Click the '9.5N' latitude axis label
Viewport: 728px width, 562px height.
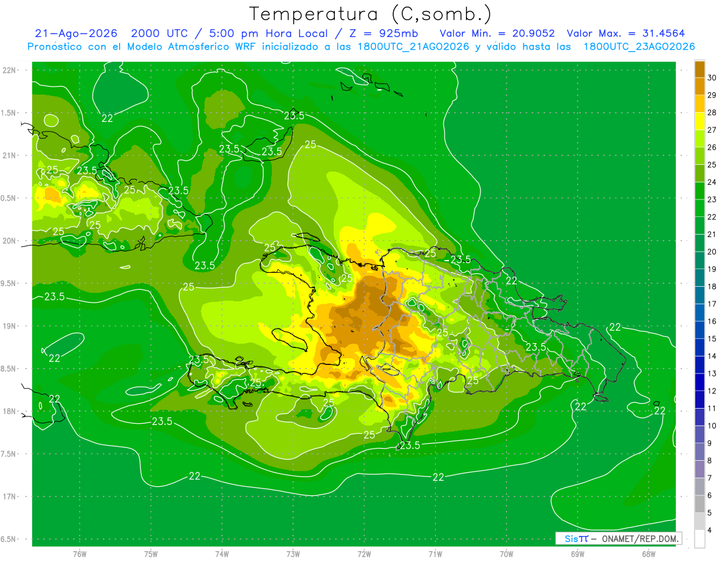coord(10,283)
